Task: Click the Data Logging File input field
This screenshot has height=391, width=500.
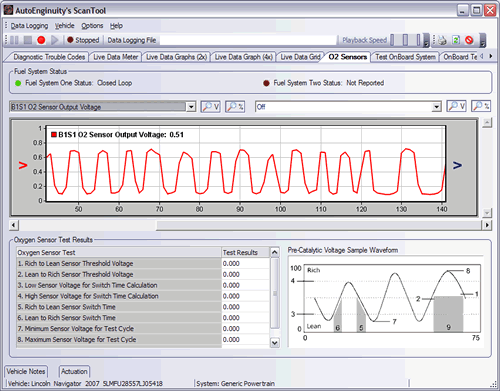Action: [x=248, y=40]
